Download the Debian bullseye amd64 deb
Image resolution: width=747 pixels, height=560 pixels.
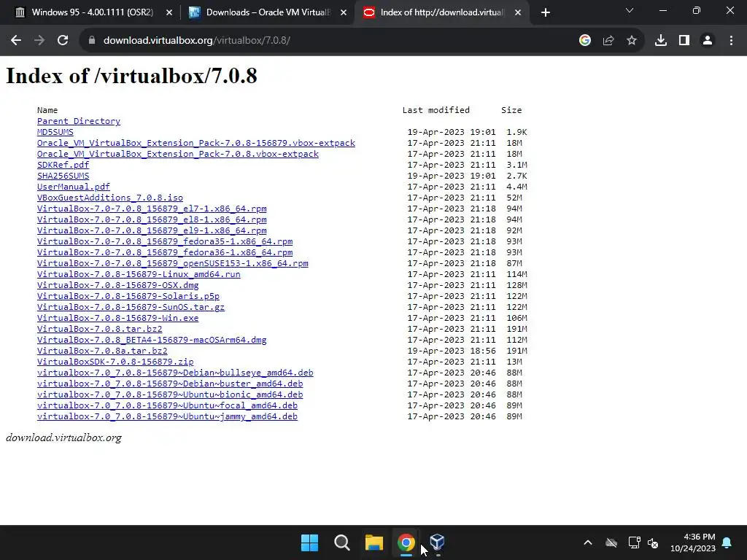pyautogui.click(x=175, y=373)
